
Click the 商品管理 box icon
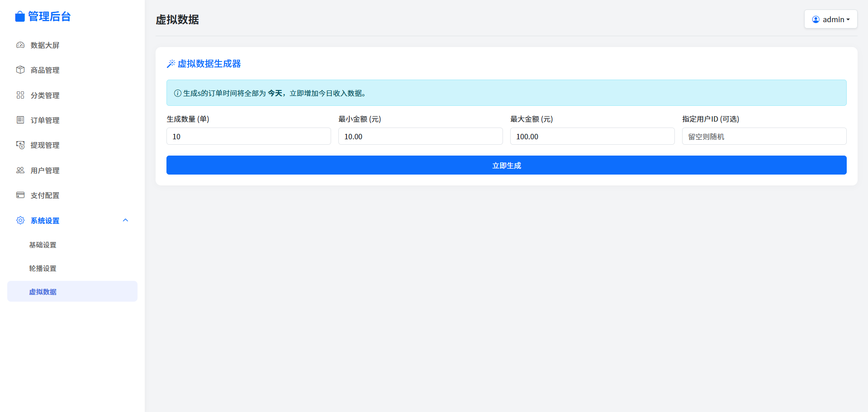tap(20, 70)
